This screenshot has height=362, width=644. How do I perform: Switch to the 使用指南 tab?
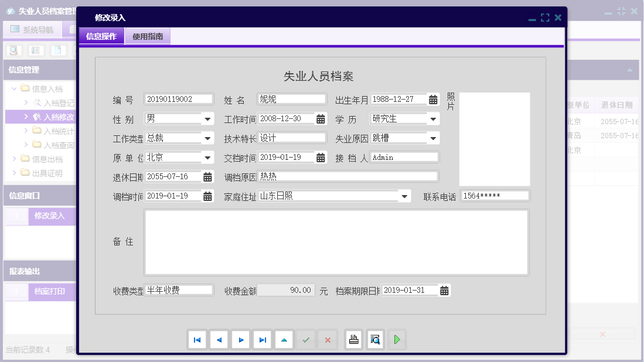point(148,36)
